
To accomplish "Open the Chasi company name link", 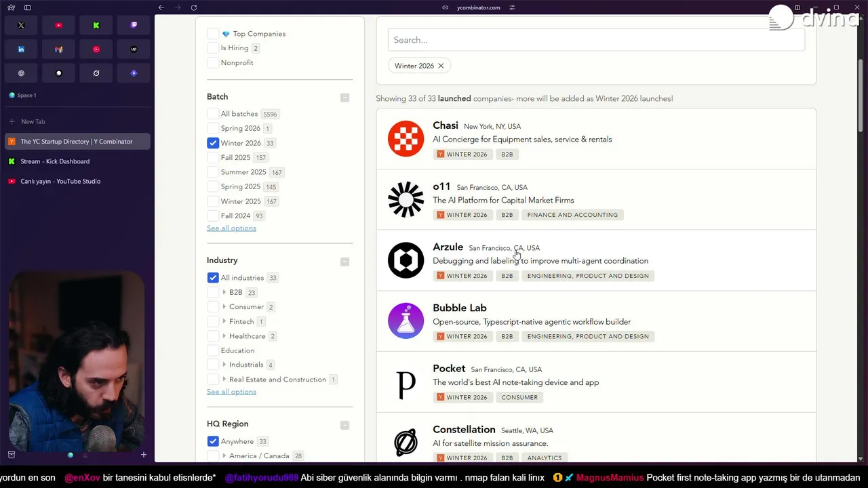I will point(446,125).
